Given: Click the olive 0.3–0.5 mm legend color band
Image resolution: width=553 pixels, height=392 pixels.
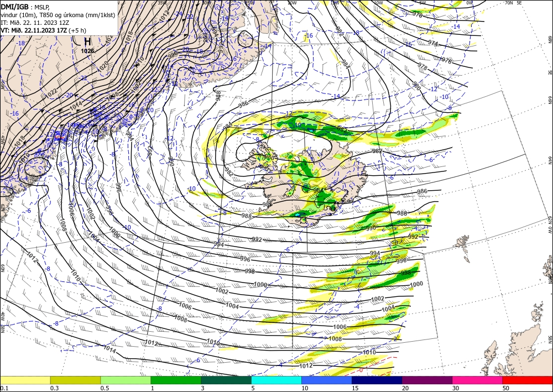Looking at the screenshot, I should [75, 380].
